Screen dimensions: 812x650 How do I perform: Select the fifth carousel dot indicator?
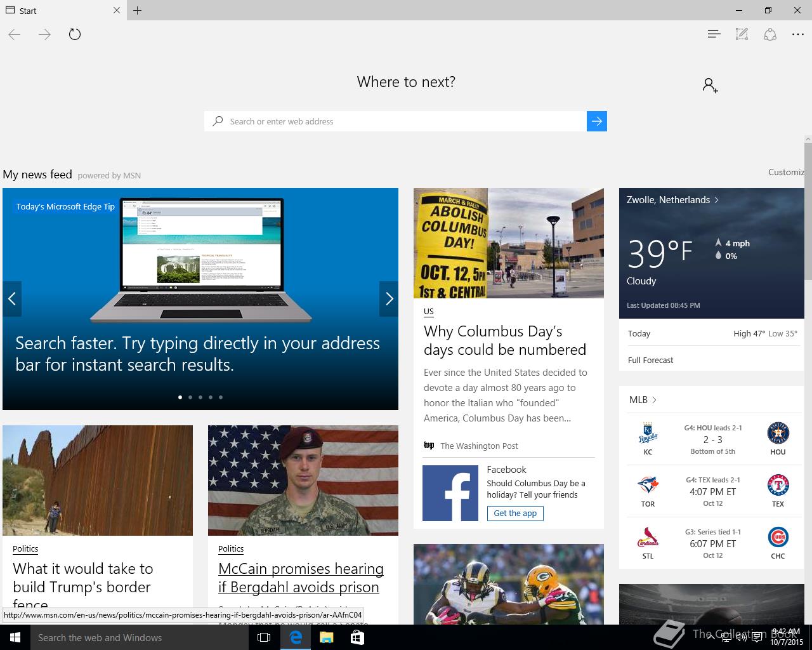pyautogui.click(x=221, y=397)
